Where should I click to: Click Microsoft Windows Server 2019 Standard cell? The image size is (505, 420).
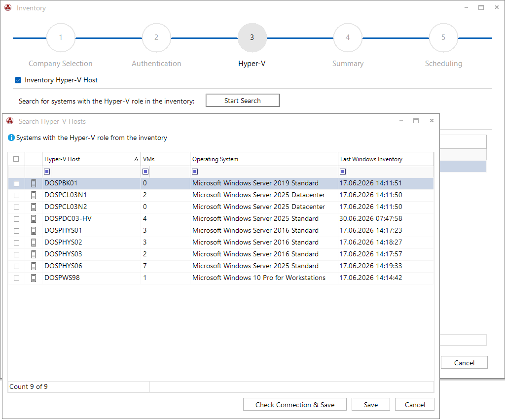[264, 183]
